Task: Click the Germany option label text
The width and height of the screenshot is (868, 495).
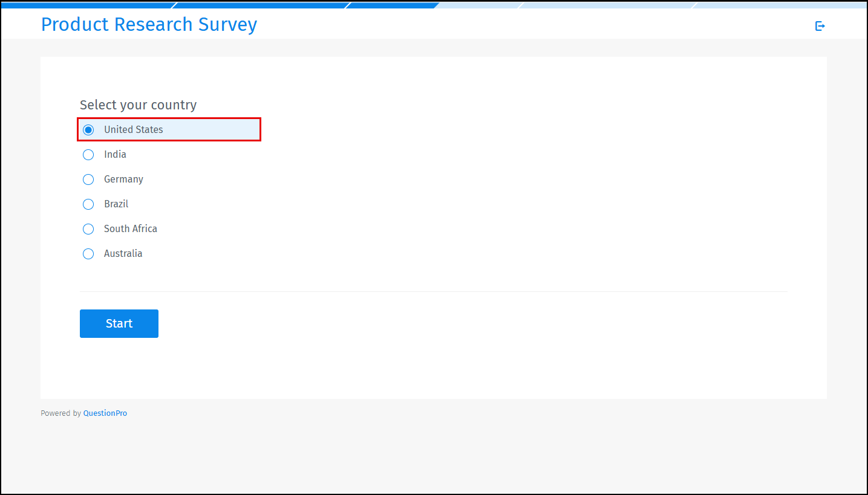Action: pyautogui.click(x=123, y=179)
